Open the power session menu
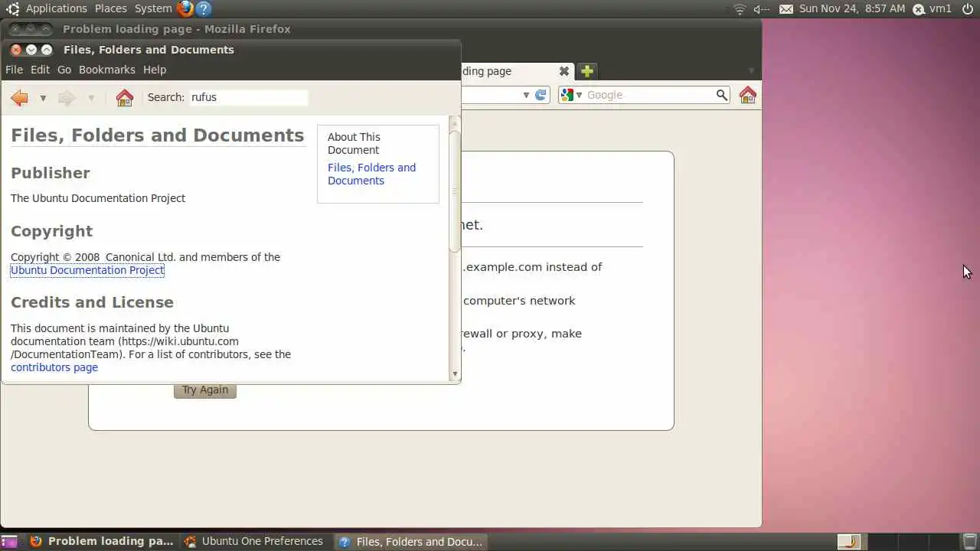 [x=967, y=9]
